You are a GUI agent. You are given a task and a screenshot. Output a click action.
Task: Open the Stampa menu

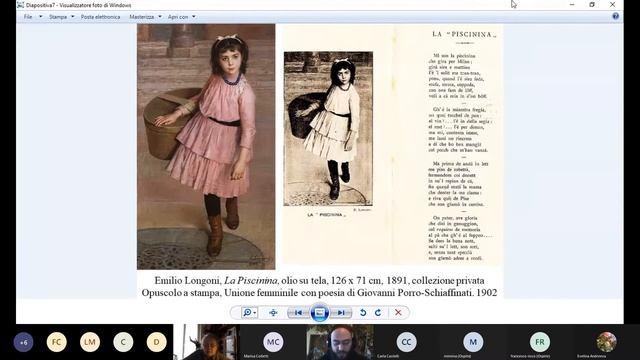pyautogui.click(x=58, y=17)
